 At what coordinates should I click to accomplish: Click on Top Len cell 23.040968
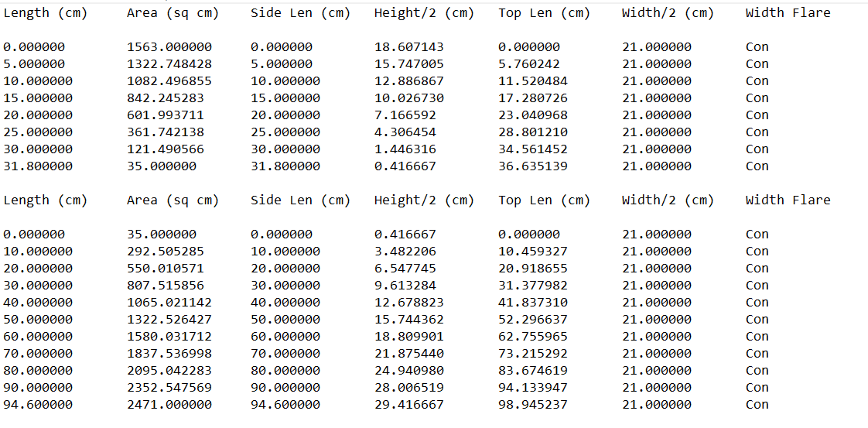[x=533, y=116]
